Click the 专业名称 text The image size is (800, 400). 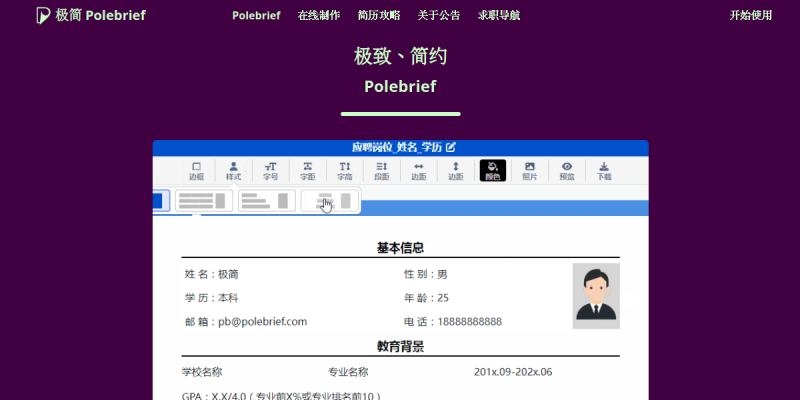click(348, 372)
